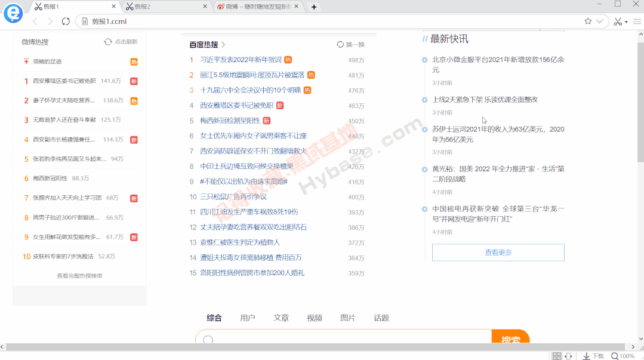Select the 文章 search tab
644x360 pixels.
tap(281, 318)
